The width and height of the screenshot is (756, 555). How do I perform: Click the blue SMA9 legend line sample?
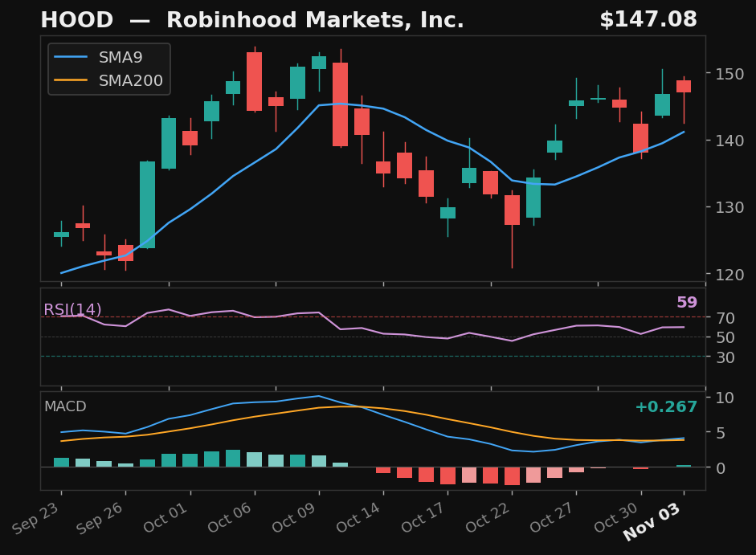[71, 57]
